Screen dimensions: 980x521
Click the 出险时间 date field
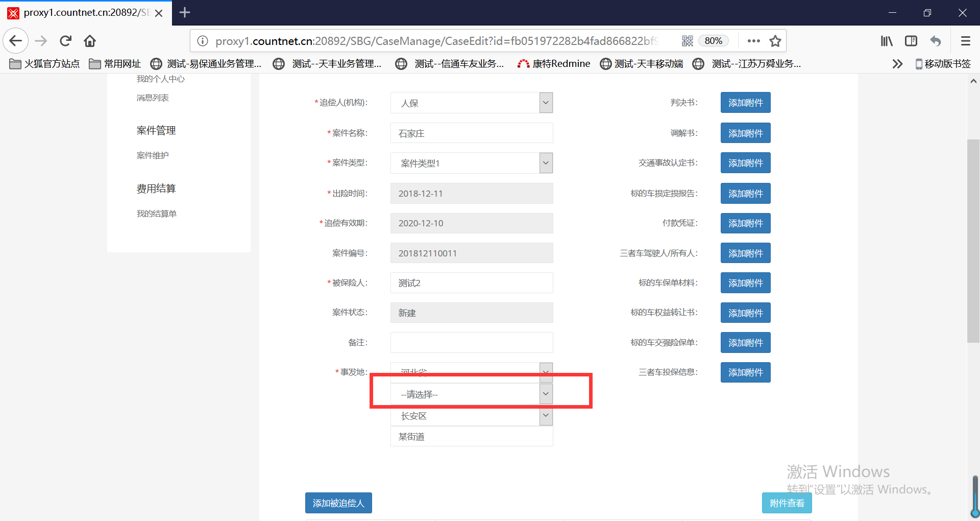pos(472,193)
